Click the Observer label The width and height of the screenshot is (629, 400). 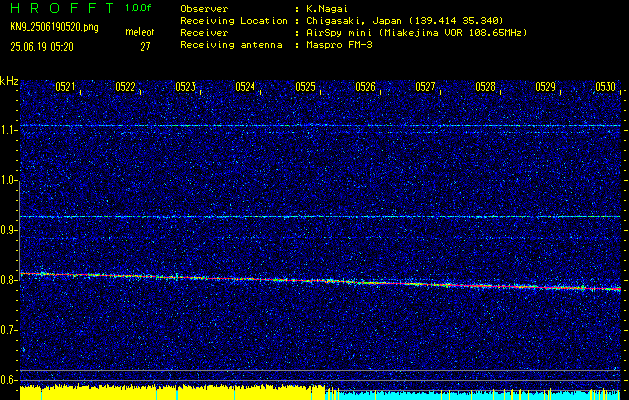pos(204,8)
